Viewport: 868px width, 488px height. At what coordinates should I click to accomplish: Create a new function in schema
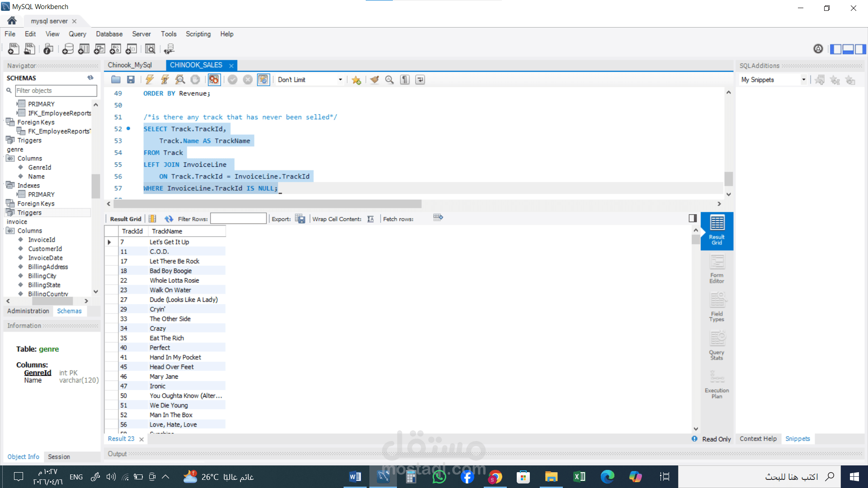pyautogui.click(x=131, y=49)
